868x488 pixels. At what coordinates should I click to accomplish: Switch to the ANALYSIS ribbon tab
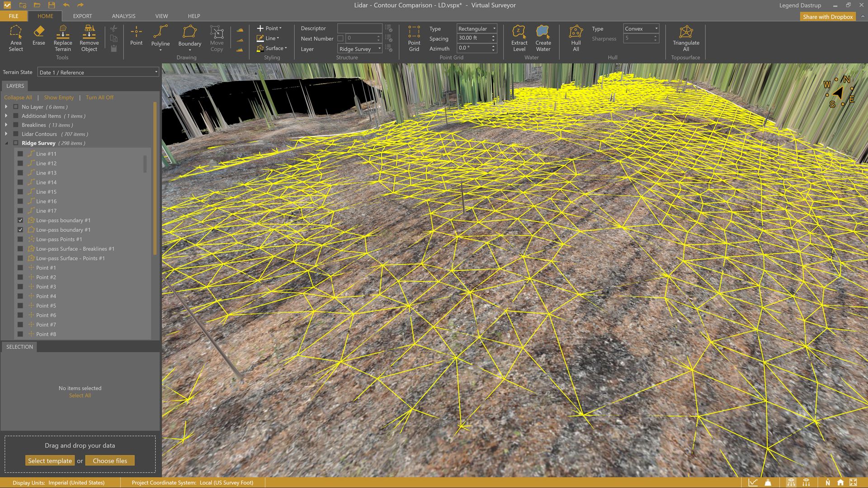(123, 16)
